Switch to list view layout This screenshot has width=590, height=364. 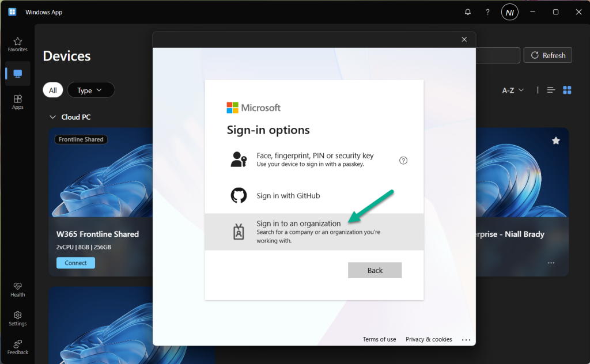(x=551, y=90)
